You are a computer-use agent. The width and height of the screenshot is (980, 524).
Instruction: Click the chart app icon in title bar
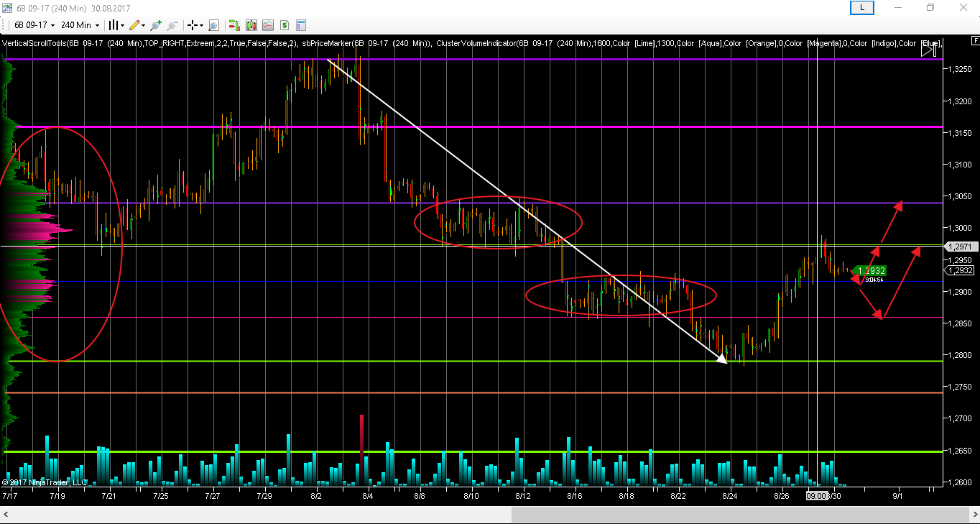pyautogui.click(x=6, y=7)
